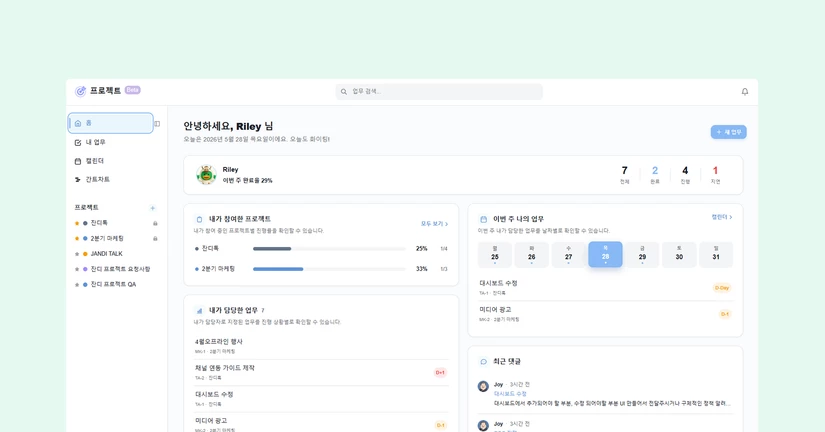
Task: Click the search magnifier icon
Action: [344, 92]
